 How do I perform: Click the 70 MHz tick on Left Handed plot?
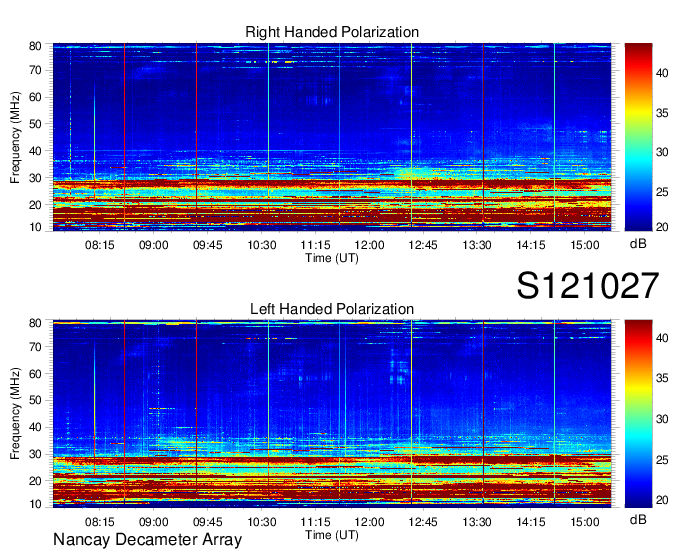[x=35, y=347]
